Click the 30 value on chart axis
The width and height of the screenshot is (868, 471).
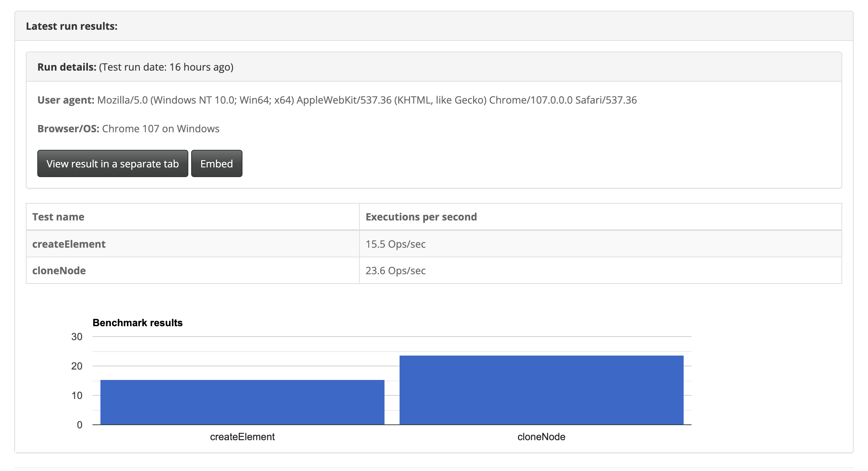click(x=77, y=337)
